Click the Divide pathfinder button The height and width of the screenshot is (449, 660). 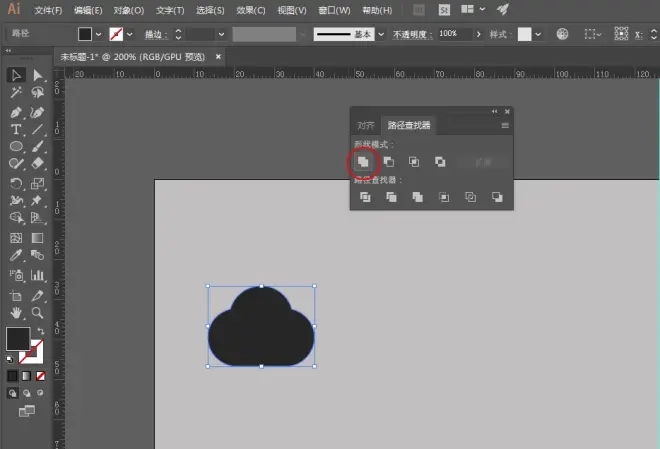pyautogui.click(x=365, y=197)
